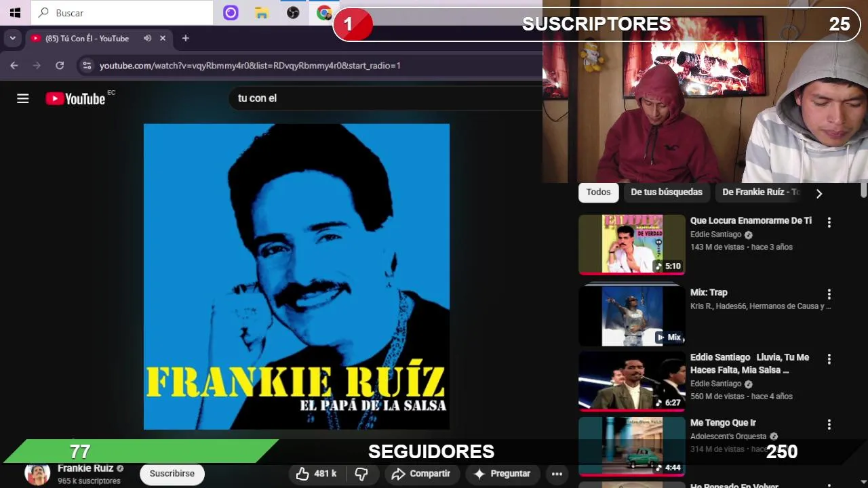
Task: Open options for Eddie Santiago Lluvia video
Action: pos(829,359)
